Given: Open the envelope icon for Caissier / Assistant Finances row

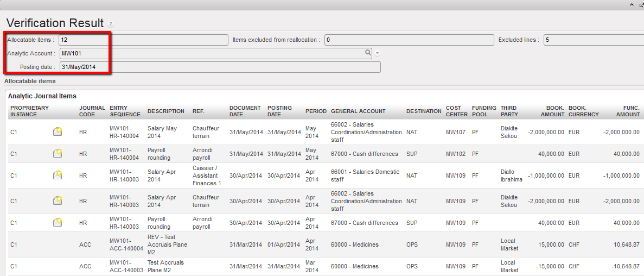Looking at the screenshot, I should pyautogui.click(x=57, y=175).
